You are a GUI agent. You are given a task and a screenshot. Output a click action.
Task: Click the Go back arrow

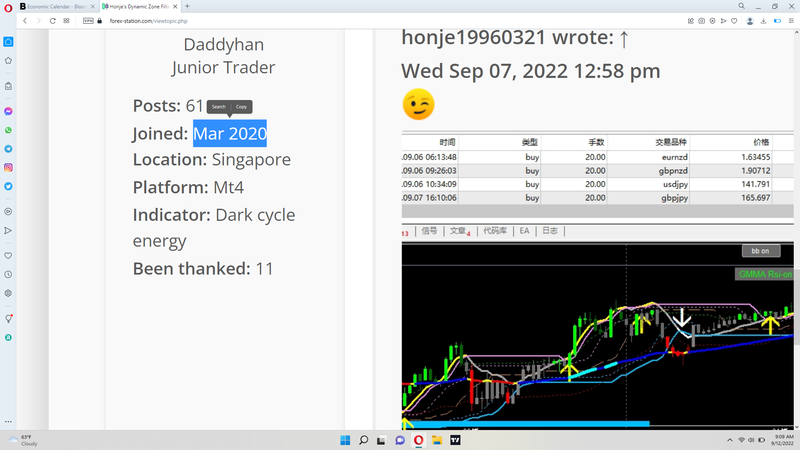[x=24, y=21]
